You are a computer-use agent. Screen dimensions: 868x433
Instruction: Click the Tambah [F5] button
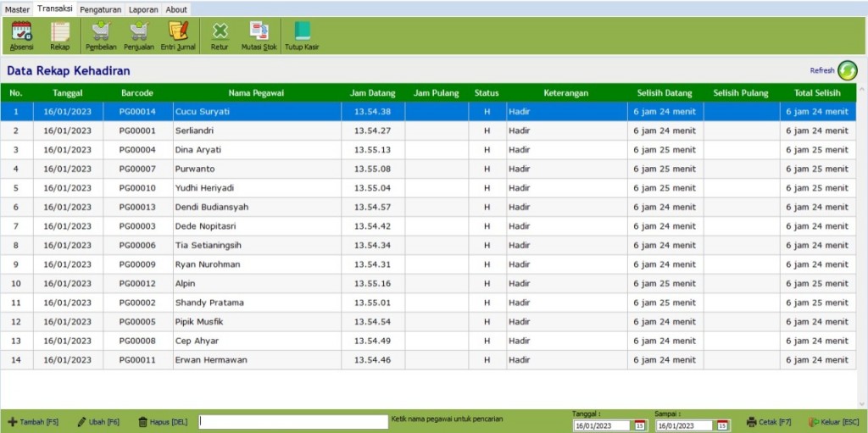coord(33,422)
